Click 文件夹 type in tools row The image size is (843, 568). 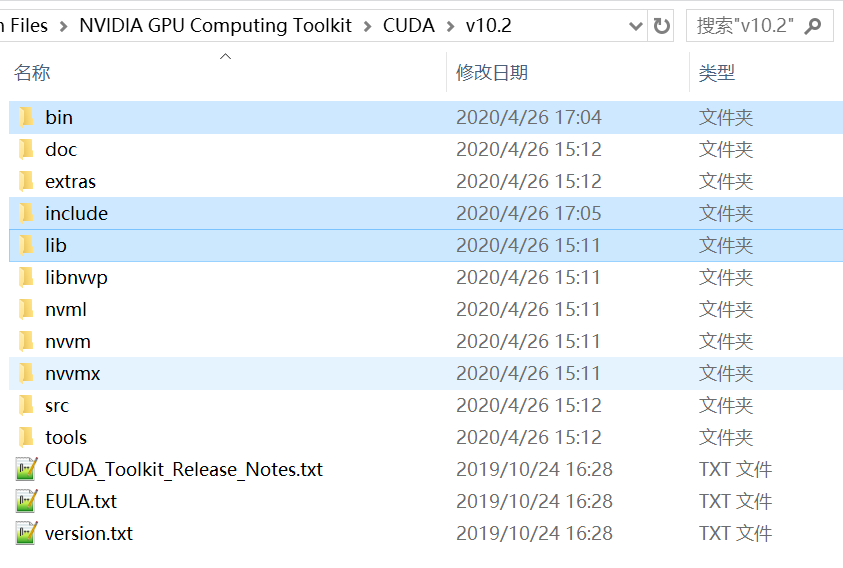click(x=726, y=437)
